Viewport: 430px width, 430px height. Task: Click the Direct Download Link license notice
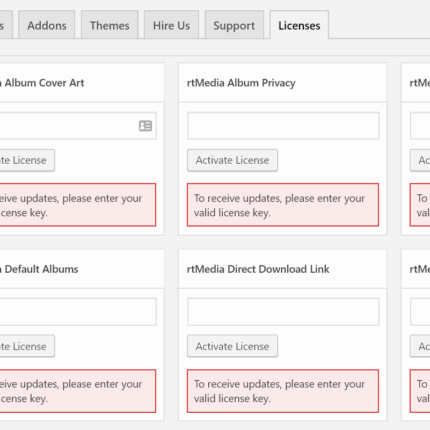click(x=283, y=391)
